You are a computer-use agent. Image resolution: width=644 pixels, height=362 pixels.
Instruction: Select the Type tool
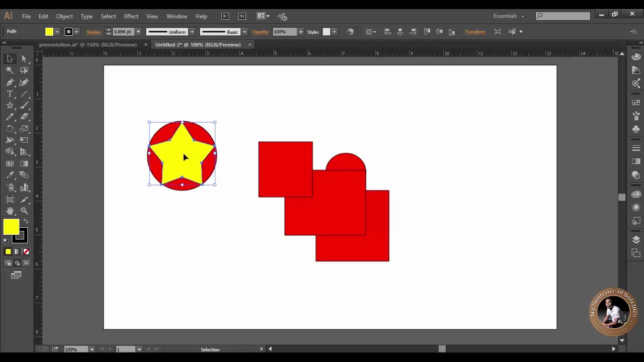pos(10,94)
